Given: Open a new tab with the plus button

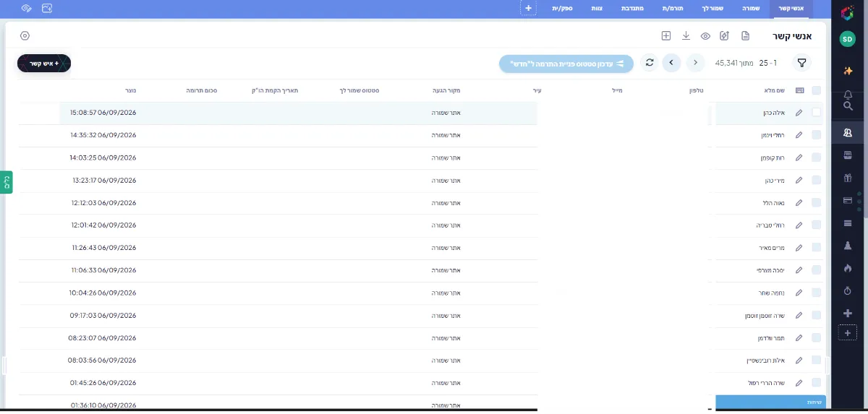Looking at the screenshot, I should (x=528, y=8).
